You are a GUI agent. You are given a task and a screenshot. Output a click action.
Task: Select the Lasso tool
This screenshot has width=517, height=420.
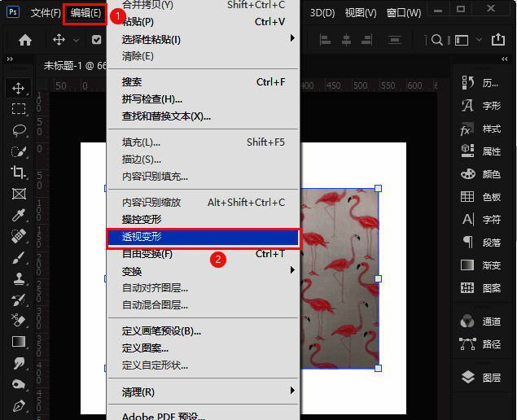(x=19, y=130)
